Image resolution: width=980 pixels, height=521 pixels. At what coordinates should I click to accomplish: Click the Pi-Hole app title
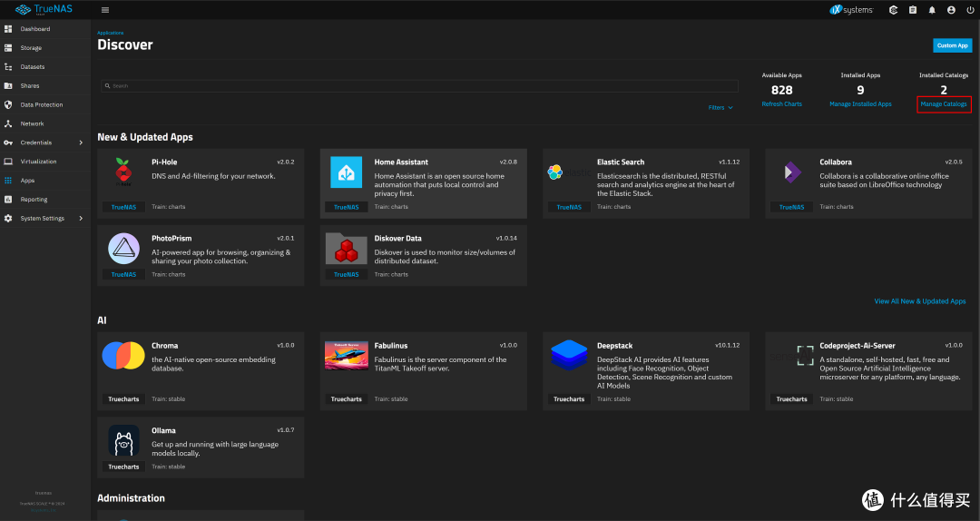[x=164, y=162]
